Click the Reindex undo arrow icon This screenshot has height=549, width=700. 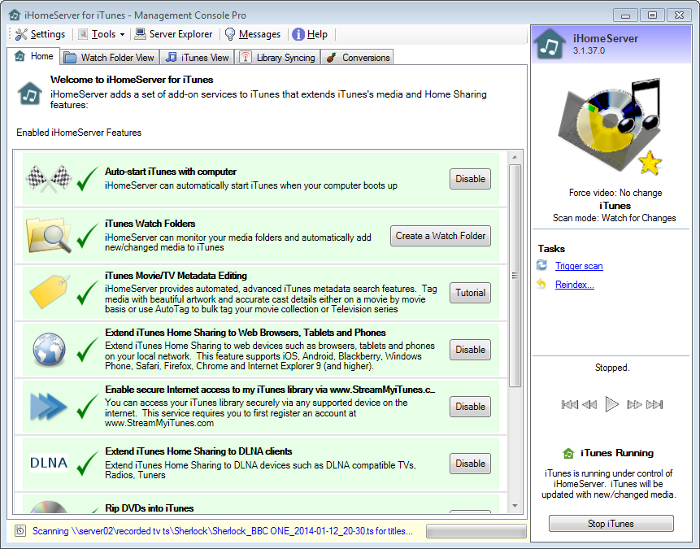tap(542, 284)
